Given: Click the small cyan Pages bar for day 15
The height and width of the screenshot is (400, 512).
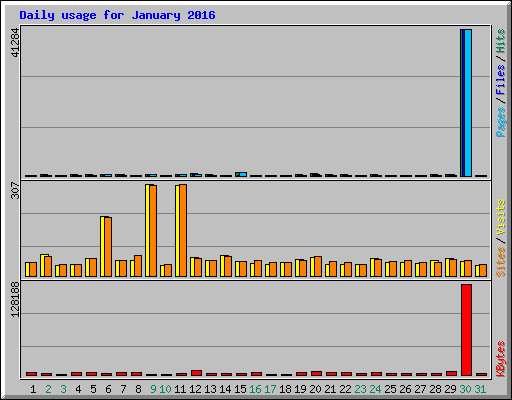Looking at the screenshot, I should (x=243, y=174).
